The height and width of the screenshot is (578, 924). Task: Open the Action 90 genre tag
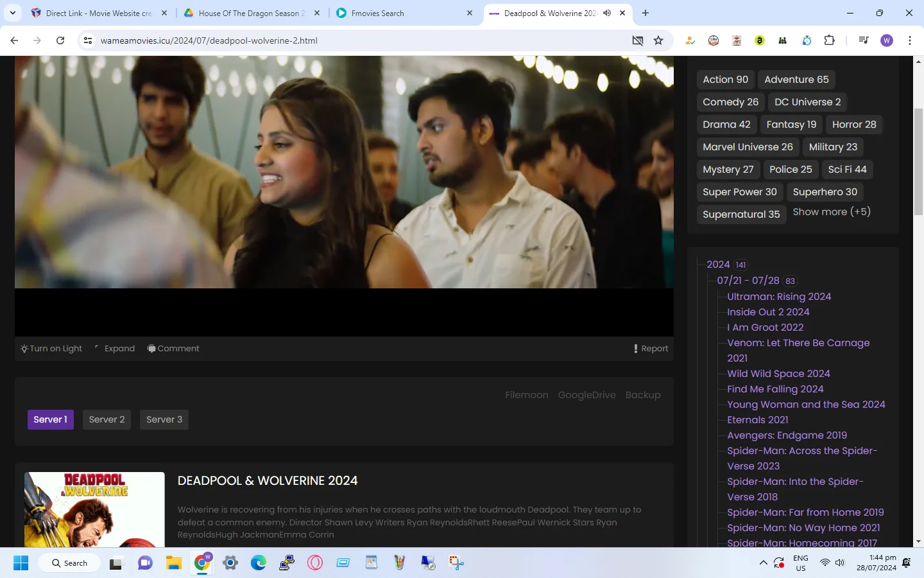(x=726, y=80)
